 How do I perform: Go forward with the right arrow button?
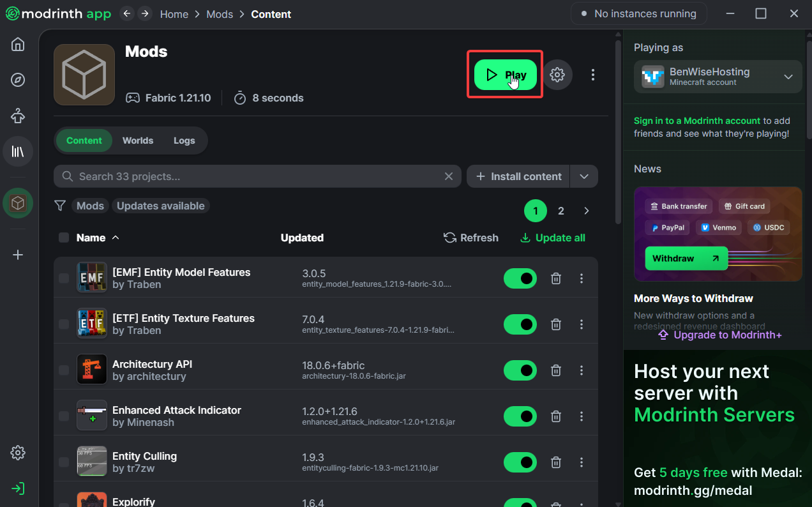pyautogui.click(x=145, y=13)
